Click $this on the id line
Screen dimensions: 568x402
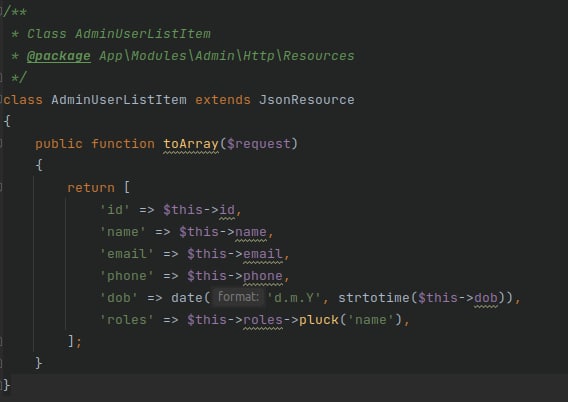[x=183, y=210]
